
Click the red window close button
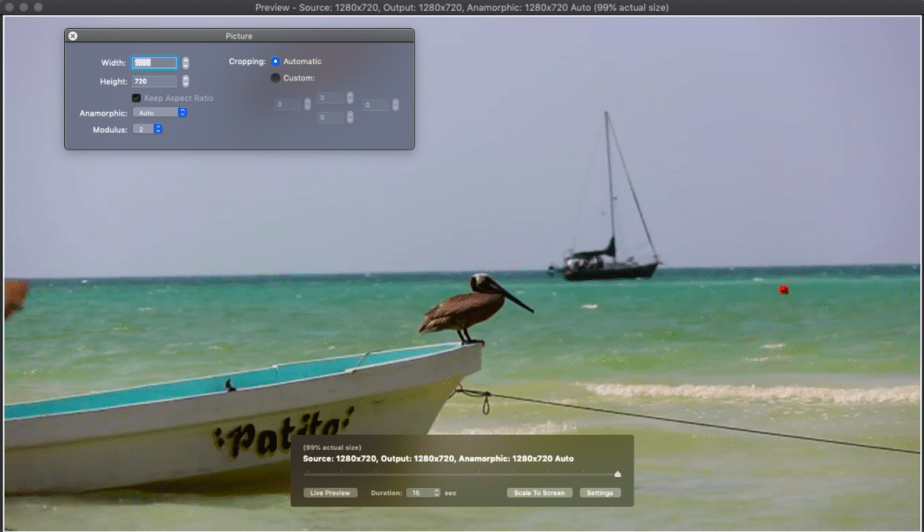click(9, 7)
